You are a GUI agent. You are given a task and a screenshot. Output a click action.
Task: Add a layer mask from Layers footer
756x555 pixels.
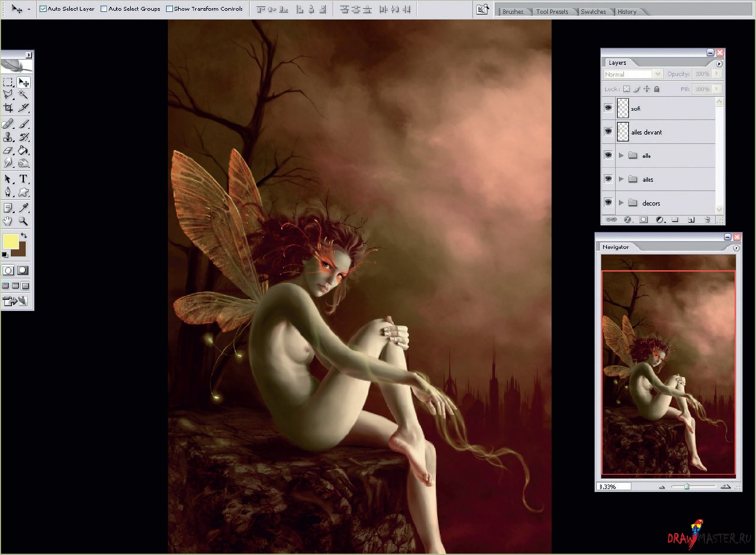643,220
